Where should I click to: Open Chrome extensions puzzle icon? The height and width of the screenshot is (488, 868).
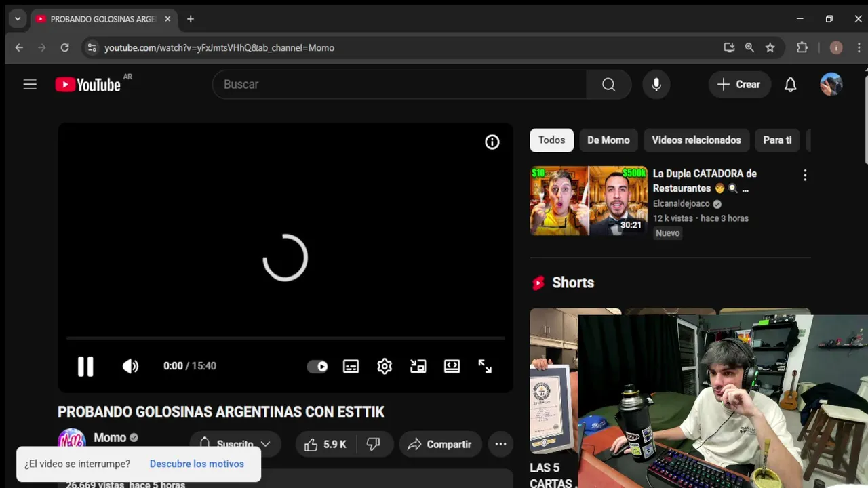tap(802, 47)
